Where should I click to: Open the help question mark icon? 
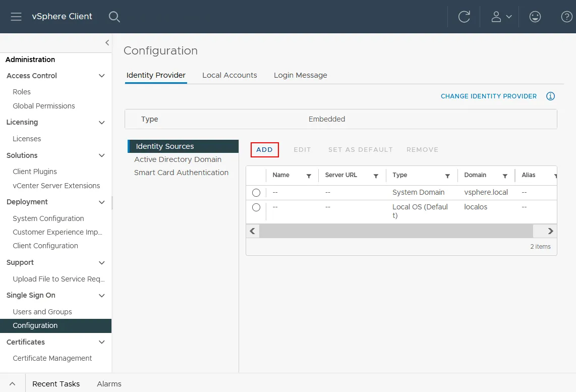pos(566,17)
